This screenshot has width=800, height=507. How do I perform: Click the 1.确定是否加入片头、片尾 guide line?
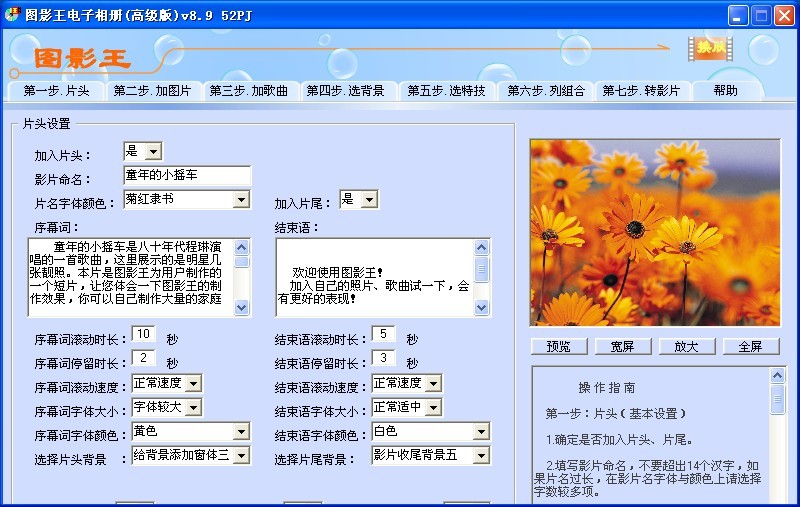coord(619,440)
